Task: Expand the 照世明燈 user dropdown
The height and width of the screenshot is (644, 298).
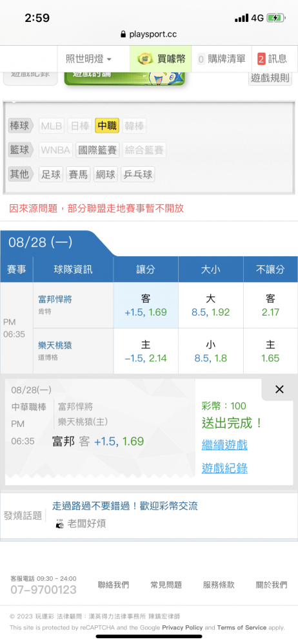Action: pos(89,59)
